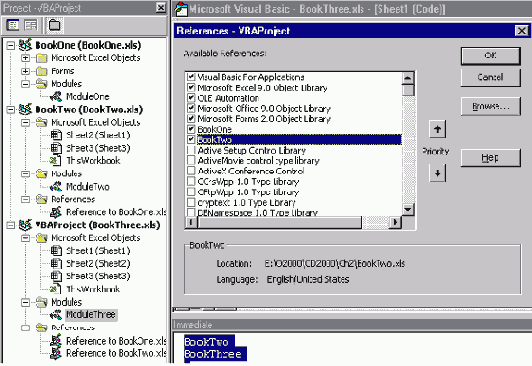
Task: Click Sheet3 (Sheet3) worksheet icon under BookThree
Action: tap(56, 276)
